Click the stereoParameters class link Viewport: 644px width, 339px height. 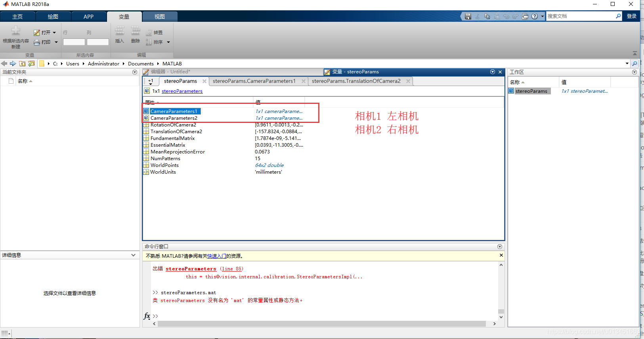point(182,91)
